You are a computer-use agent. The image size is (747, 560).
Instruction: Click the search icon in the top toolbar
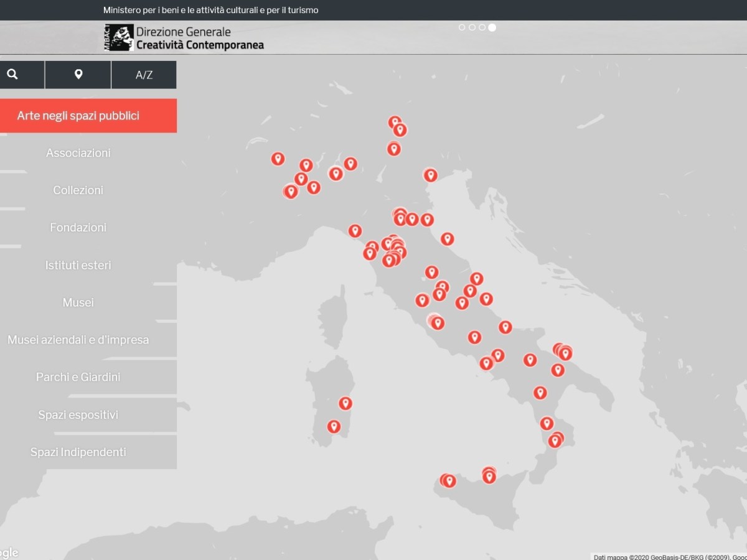tap(13, 74)
